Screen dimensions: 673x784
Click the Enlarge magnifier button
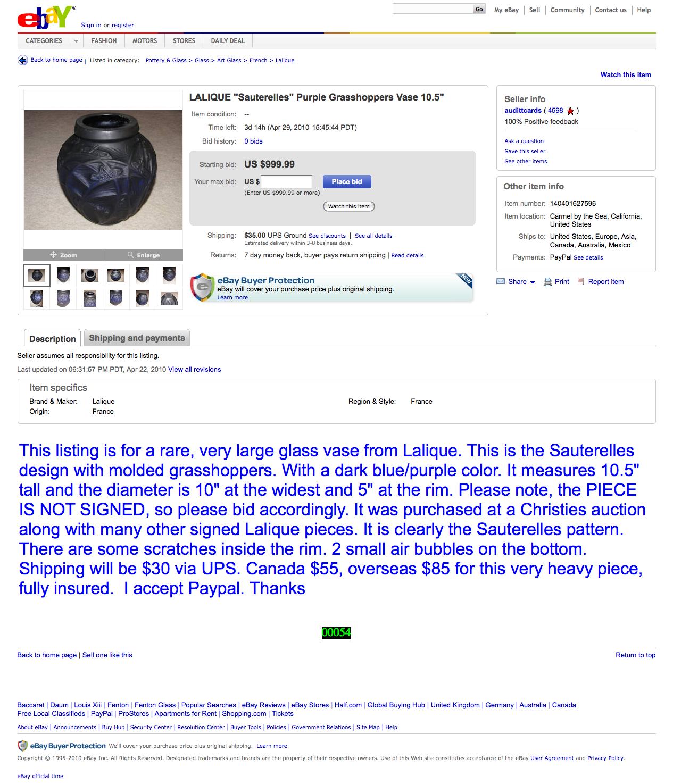(143, 255)
